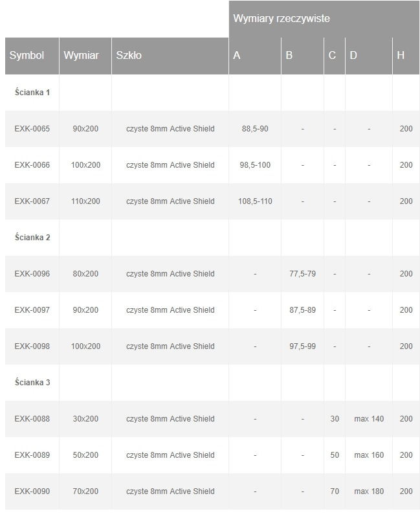Select the EXK-0098 symbol cell
Screen dimensions: 420x518
(x=32, y=346)
